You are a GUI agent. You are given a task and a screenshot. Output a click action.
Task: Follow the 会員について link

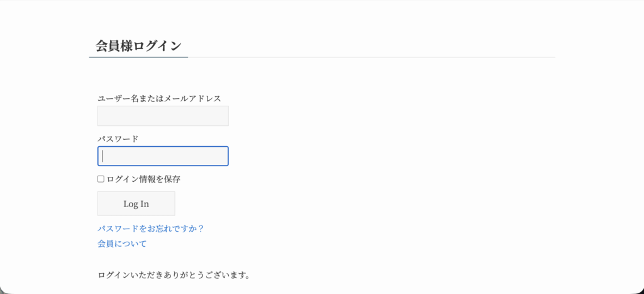[122, 244]
